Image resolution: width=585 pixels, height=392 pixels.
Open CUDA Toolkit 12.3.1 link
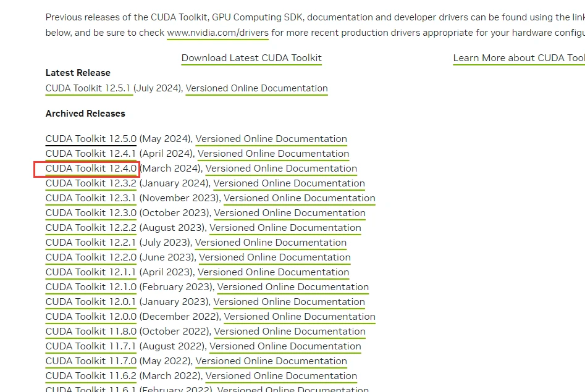(x=91, y=198)
